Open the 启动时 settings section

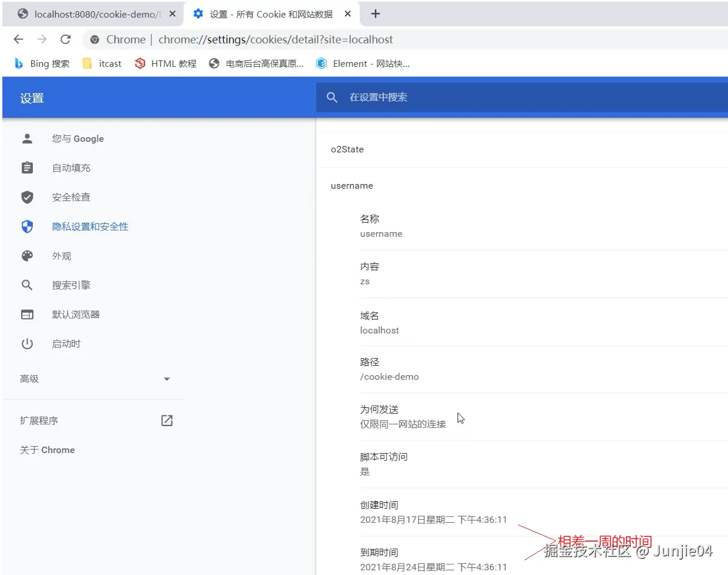(x=66, y=343)
